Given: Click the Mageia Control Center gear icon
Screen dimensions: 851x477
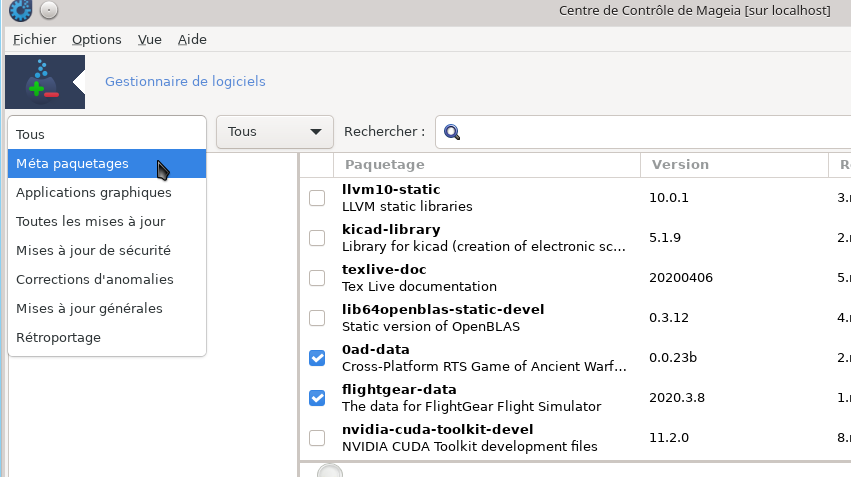Looking at the screenshot, I should [x=21, y=10].
